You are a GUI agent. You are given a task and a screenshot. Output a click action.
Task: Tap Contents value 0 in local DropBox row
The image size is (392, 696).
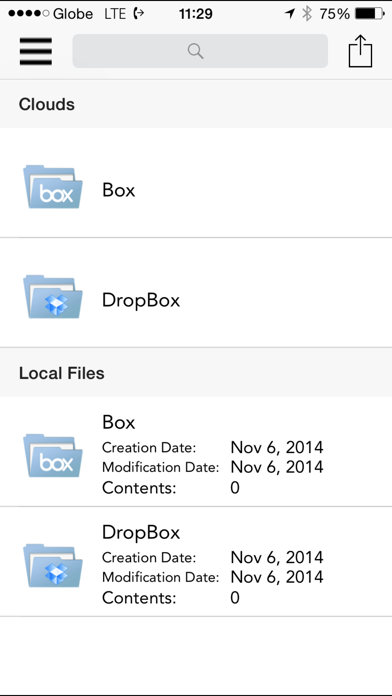click(235, 598)
